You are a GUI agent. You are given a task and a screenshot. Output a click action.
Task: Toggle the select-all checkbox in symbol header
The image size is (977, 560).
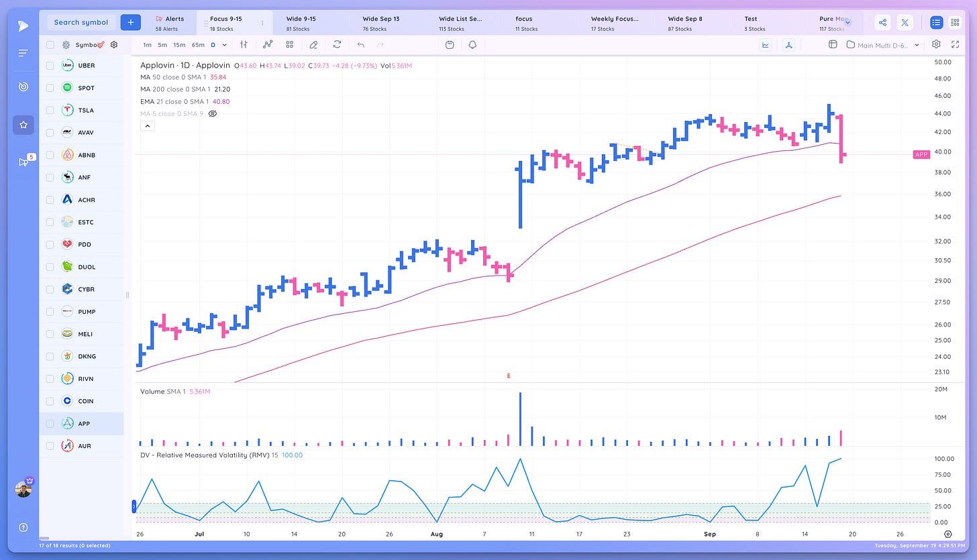(50, 45)
